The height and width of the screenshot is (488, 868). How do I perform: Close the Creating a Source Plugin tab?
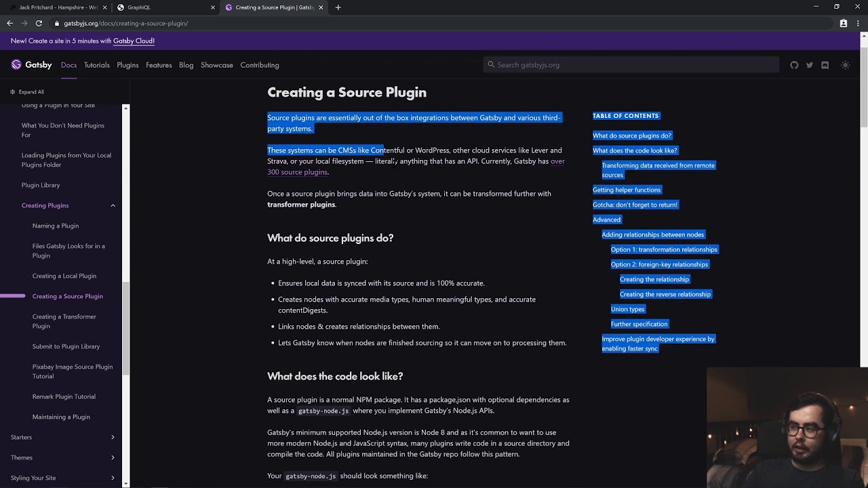click(321, 7)
